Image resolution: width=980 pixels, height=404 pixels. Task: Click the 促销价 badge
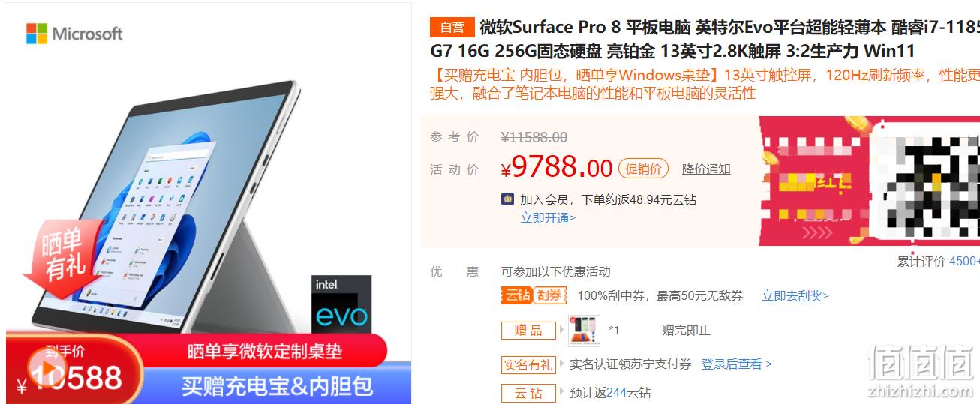[643, 169]
